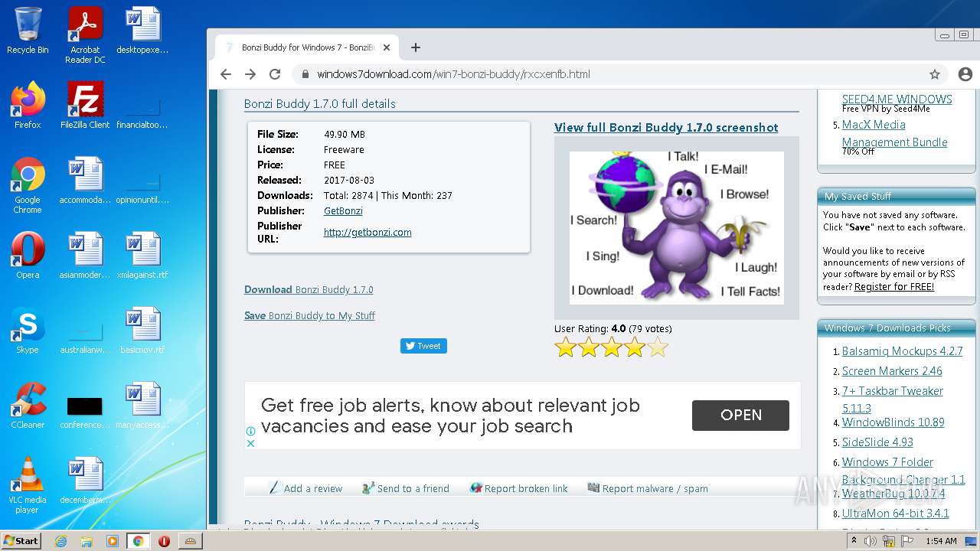The height and width of the screenshot is (551, 980).
Task: Open the CCleaner desktop icon
Action: [x=28, y=406]
